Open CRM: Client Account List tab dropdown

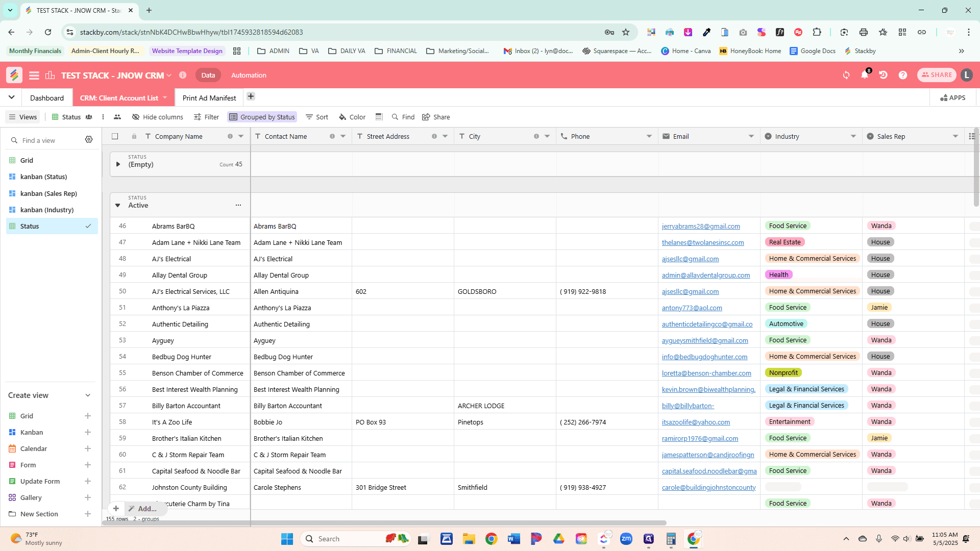[x=165, y=97]
